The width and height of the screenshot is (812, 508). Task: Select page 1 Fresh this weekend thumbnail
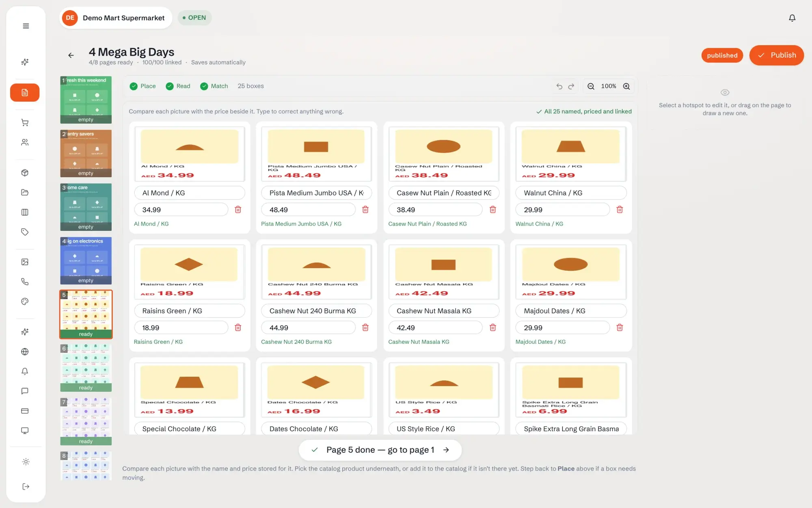click(86, 100)
